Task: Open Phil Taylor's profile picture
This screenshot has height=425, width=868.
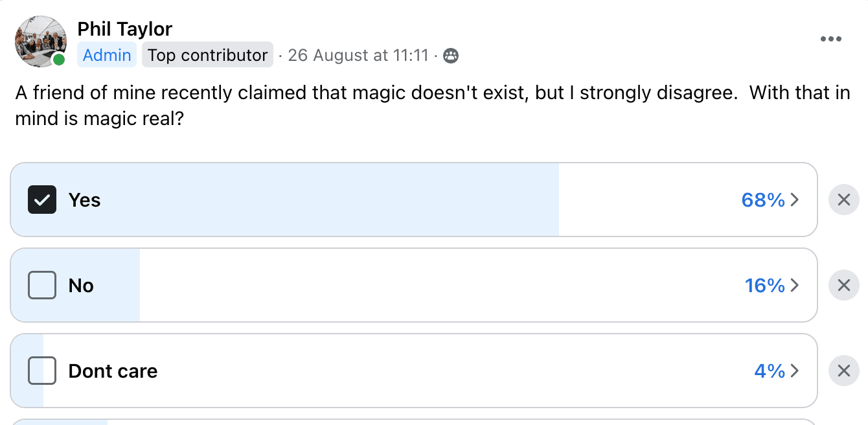Action: [x=40, y=41]
